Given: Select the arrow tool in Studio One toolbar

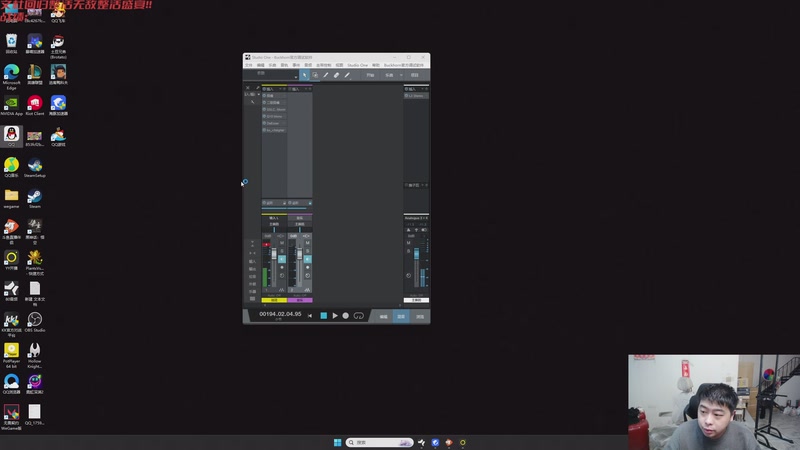Looking at the screenshot, I should (305, 75).
